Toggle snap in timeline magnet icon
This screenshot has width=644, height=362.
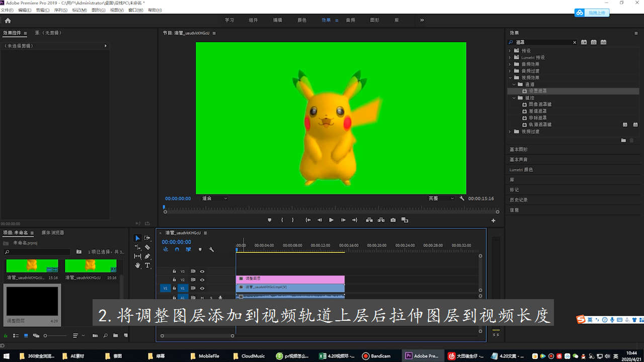[x=177, y=249]
